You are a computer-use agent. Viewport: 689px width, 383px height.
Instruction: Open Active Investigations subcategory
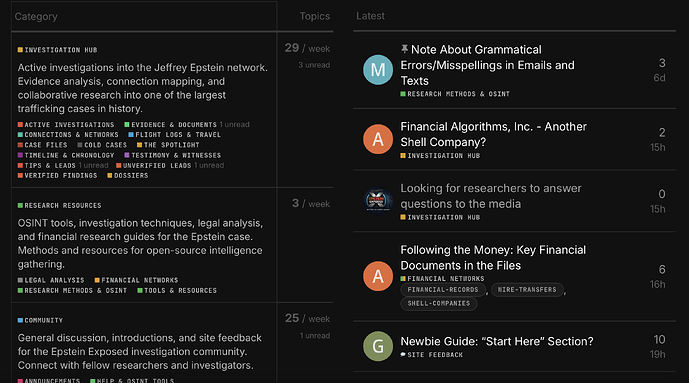(66, 125)
